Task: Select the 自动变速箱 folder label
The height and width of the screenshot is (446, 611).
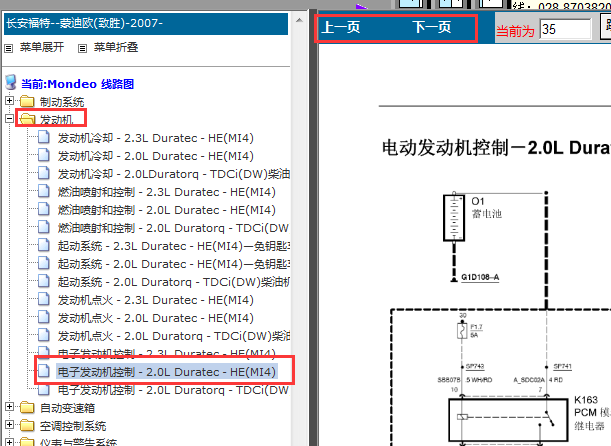Action: tap(67, 408)
